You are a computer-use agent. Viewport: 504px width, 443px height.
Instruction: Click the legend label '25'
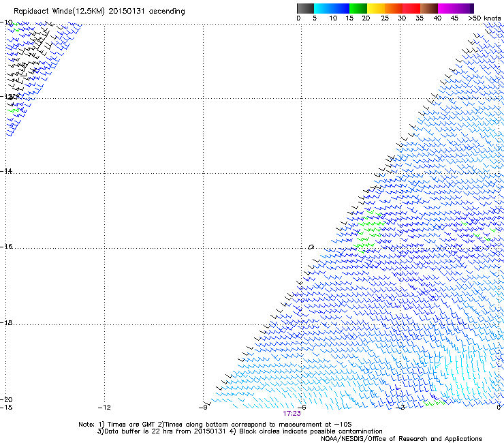tap(385, 18)
